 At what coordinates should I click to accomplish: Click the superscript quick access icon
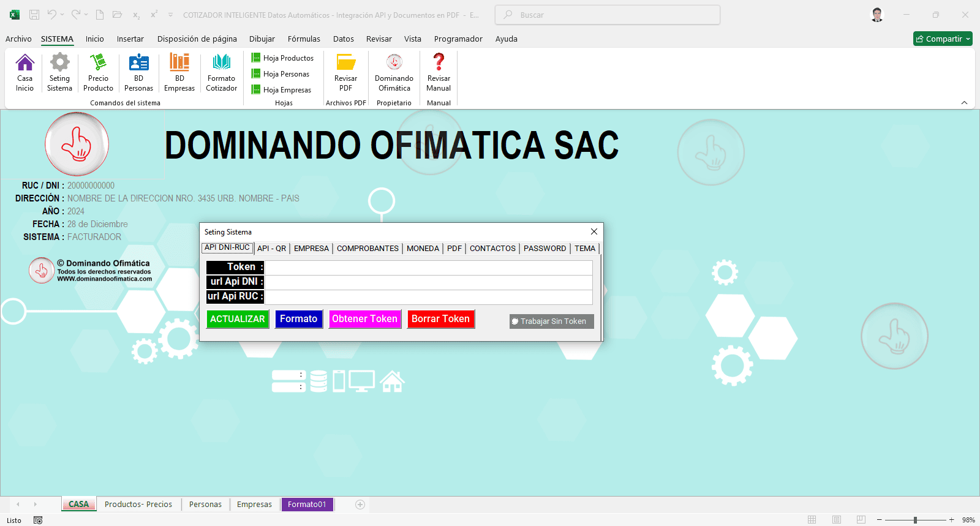(154, 15)
